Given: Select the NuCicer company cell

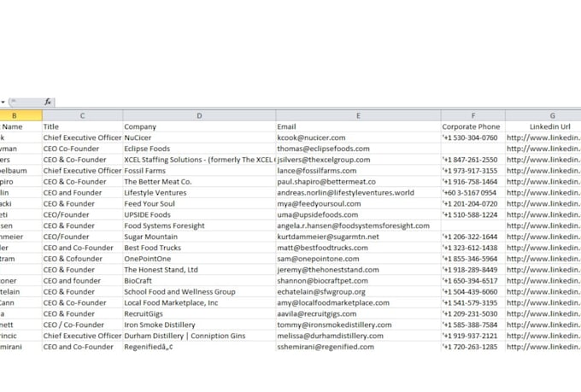Looking at the screenshot, I should pos(199,137).
